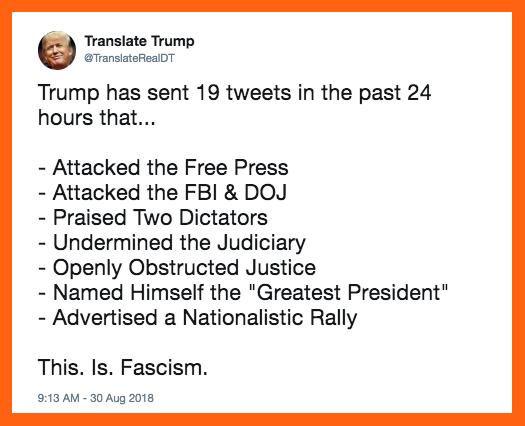Screen dimensions: 525x426
Task: Click the Translate Trump display name
Action: 139,42
